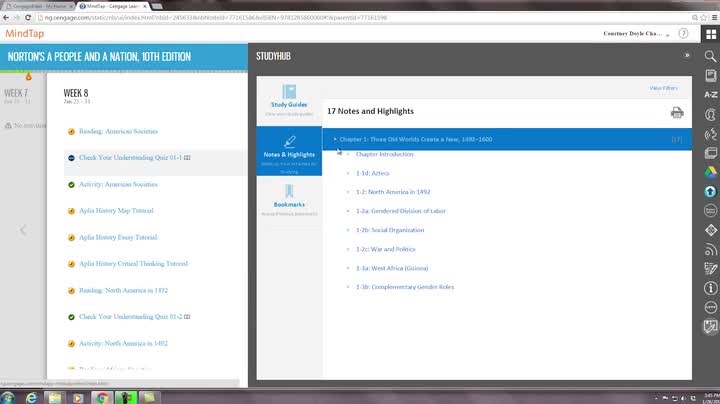Screen dimensions: 720x404
Task: Select the MindTap Cengage browser tab
Action: 112,6
